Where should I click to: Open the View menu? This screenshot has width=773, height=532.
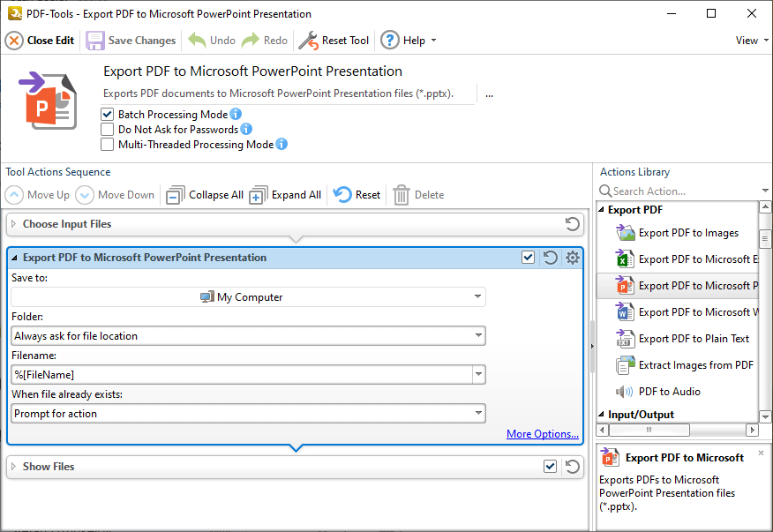pos(747,40)
